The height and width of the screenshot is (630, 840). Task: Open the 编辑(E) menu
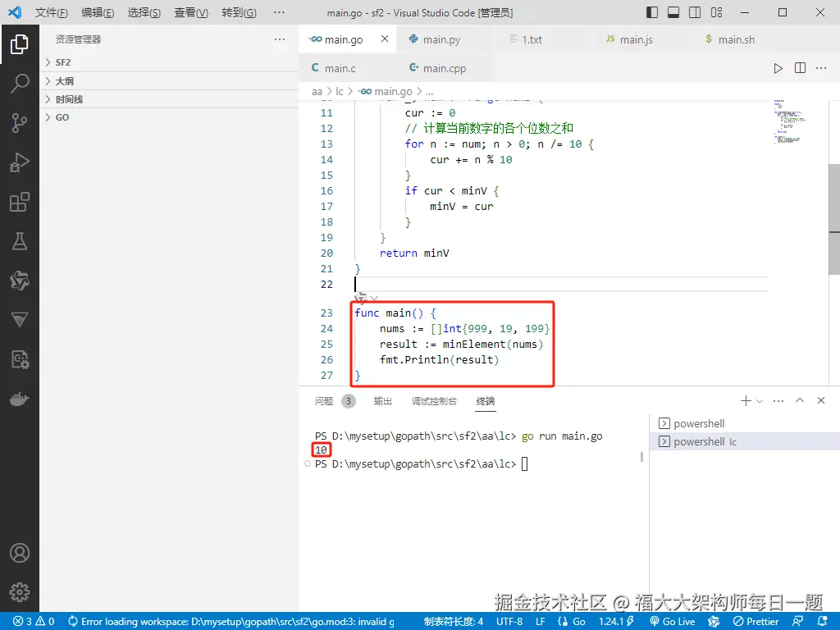tap(98, 12)
